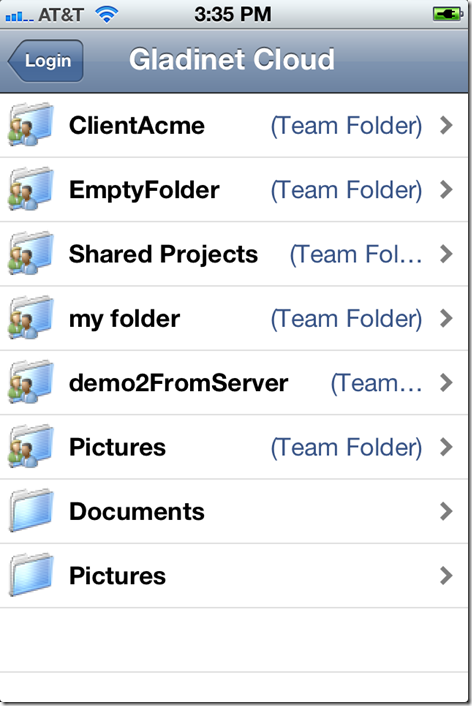Tap the team Pictures folder icon
The image size is (472, 706).
31,447
